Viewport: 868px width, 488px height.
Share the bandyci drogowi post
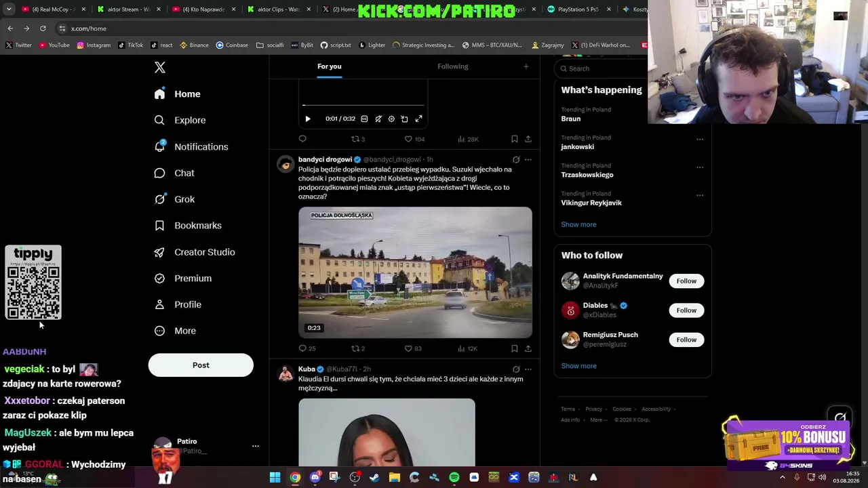point(528,348)
